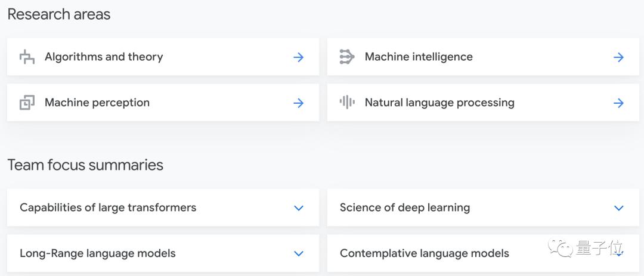Click the Machine intelligence nodes icon
This screenshot has height=276, width=644.
(x=346, y=57)
